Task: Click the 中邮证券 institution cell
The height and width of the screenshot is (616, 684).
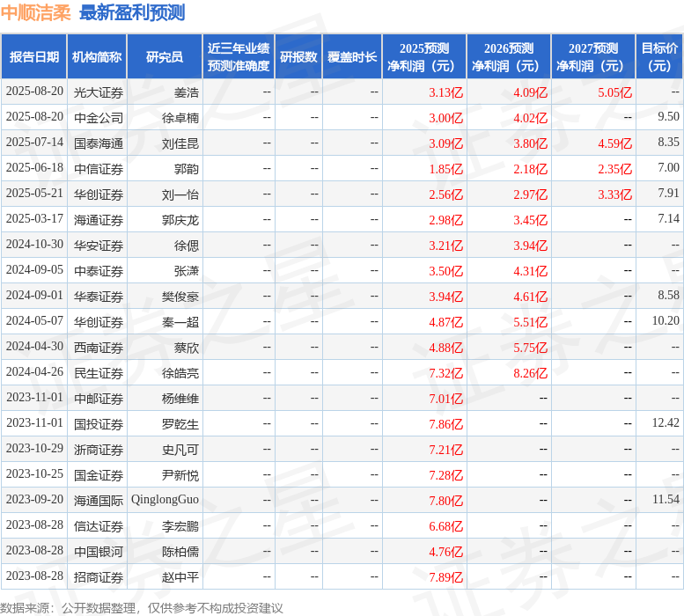Action: pyautogui.click(x=99, y=399)
